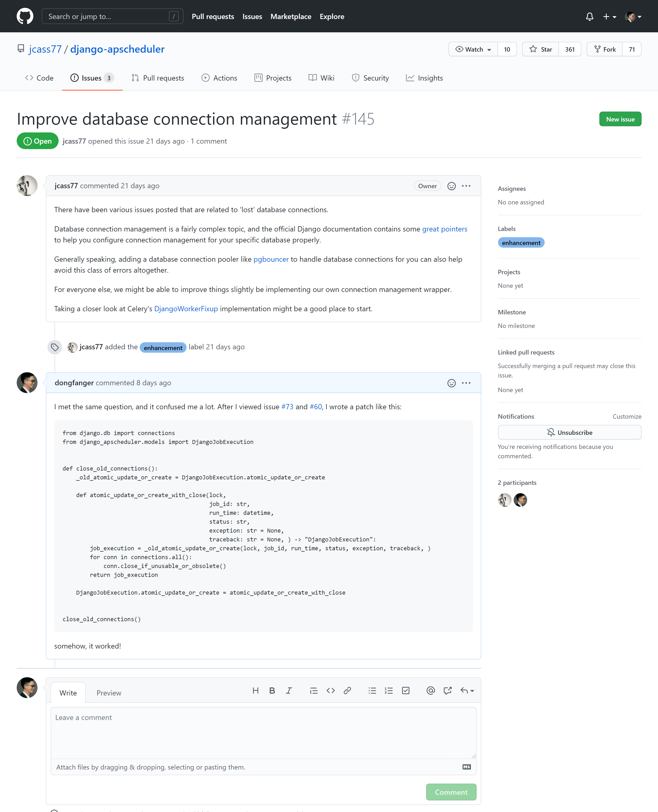Star the repository

point(540,49)
